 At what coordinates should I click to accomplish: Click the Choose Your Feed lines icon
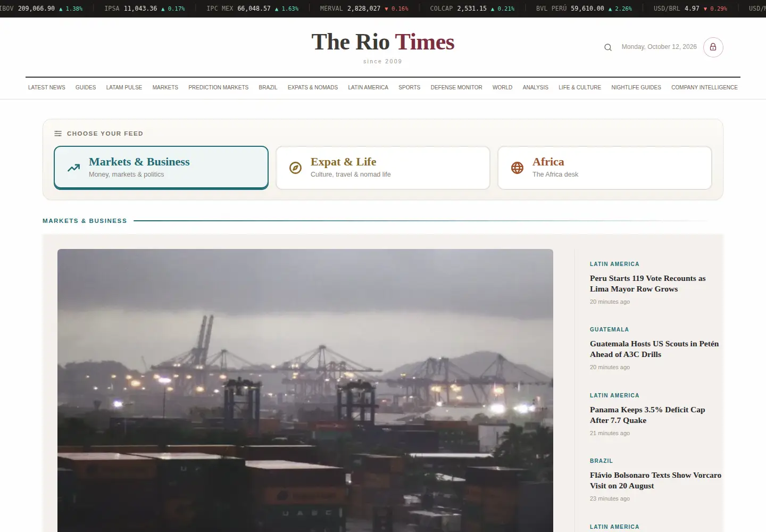pos(58,134)
